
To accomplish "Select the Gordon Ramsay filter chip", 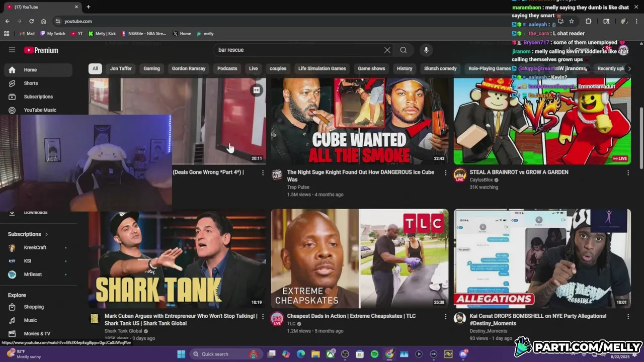I will tap(189, 68).
